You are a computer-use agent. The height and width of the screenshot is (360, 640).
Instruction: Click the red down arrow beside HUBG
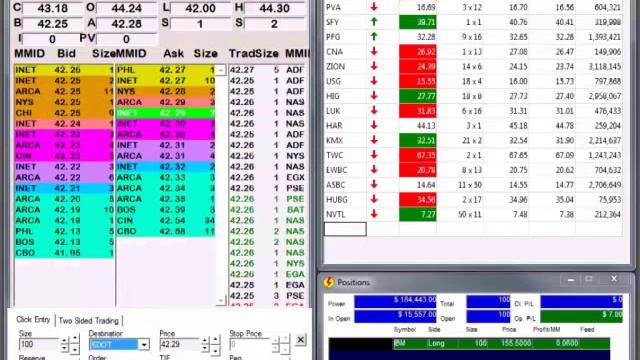[374, 200]
